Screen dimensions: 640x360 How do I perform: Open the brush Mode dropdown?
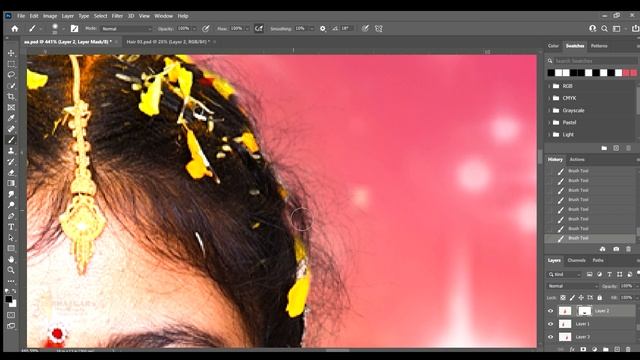click(126, 29)
